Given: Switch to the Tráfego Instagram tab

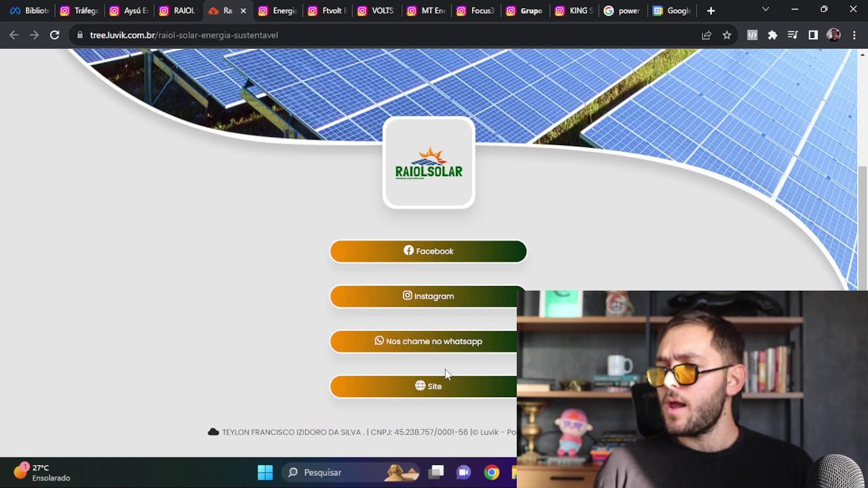Looking at the screenshot, I should (x=79, y=11).
